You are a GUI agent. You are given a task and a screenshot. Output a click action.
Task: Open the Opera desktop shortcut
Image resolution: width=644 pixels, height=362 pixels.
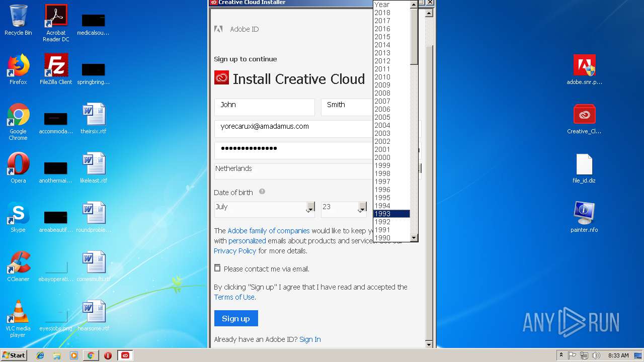point(18,168)
